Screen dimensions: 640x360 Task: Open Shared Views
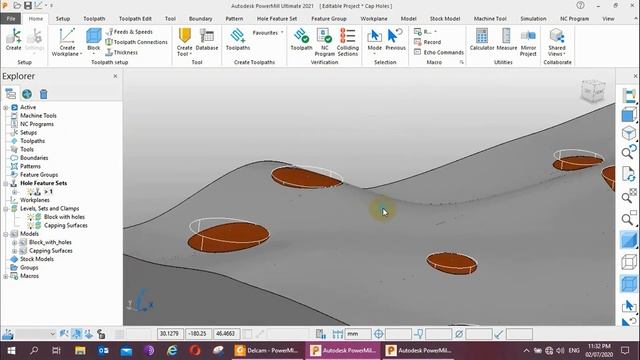click(x=557, y=42)
